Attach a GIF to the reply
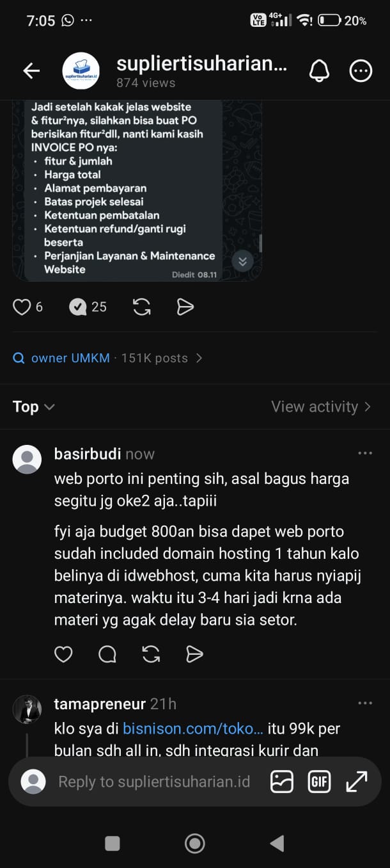This screenshot has height=868, width=390. 319,782
